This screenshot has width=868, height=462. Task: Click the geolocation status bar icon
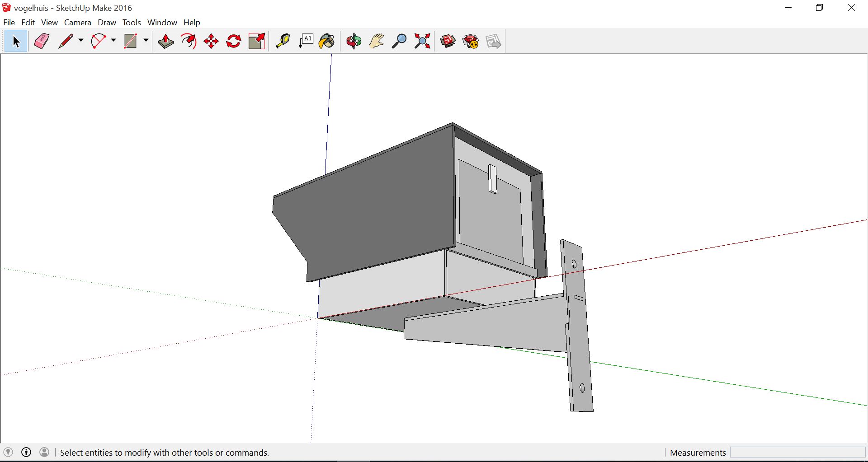tap(8, 452)
